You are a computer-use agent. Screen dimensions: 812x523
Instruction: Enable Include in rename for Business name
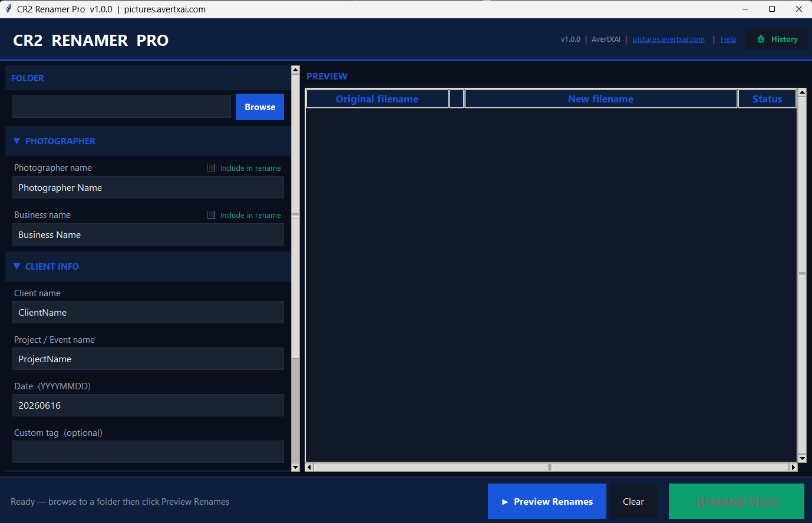click(x=211, y=215)
